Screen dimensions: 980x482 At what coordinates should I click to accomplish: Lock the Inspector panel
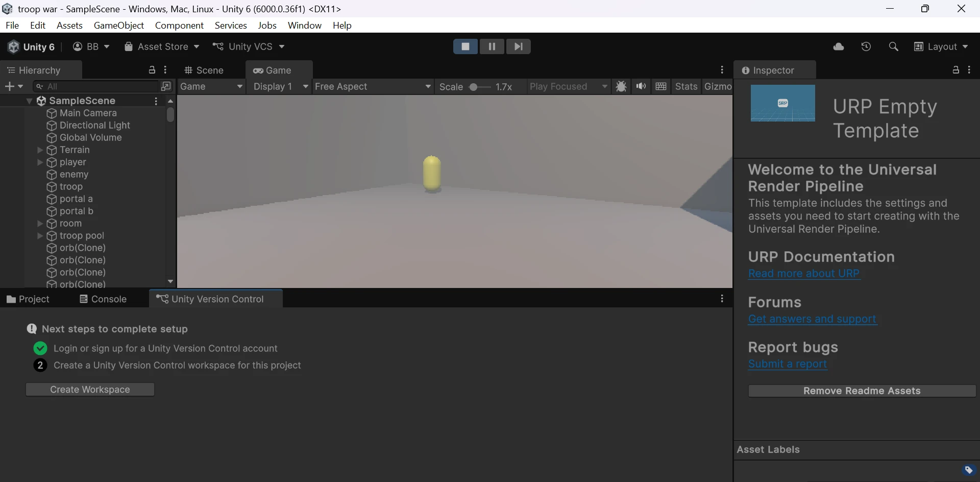955,70
